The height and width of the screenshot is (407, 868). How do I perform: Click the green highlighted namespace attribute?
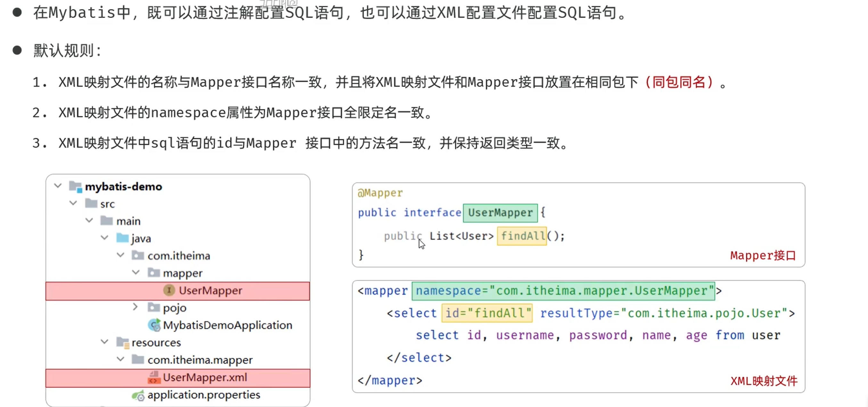[x=563, y=291]
